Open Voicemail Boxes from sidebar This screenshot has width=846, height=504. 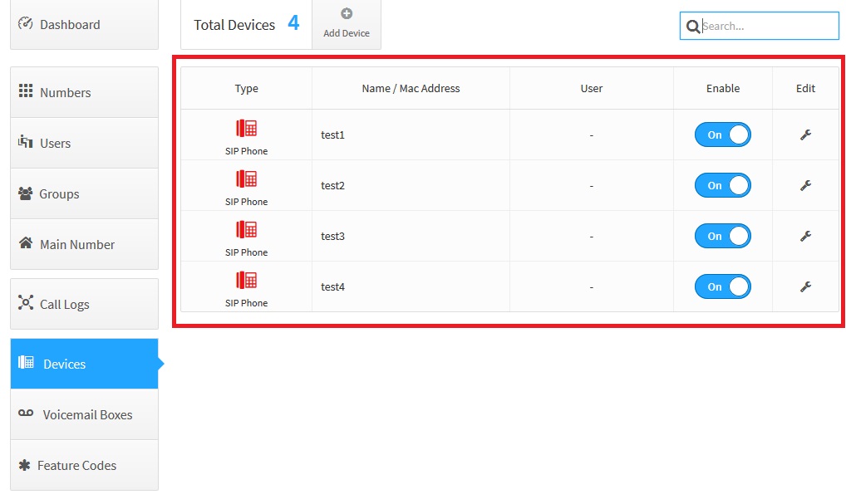(83, 414)
